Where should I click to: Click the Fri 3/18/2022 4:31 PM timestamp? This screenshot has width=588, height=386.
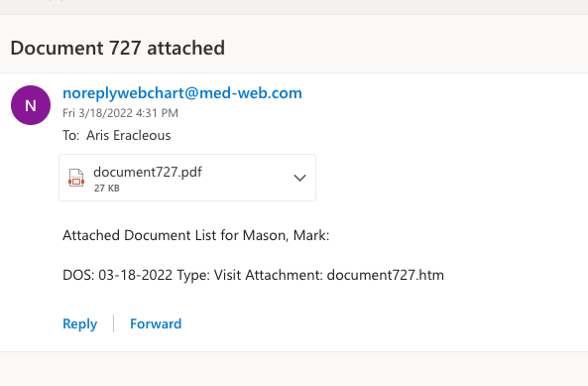120,113
